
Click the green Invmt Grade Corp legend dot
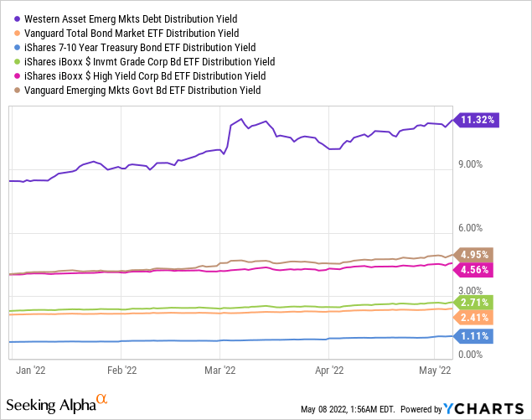[x=16, y=61]
